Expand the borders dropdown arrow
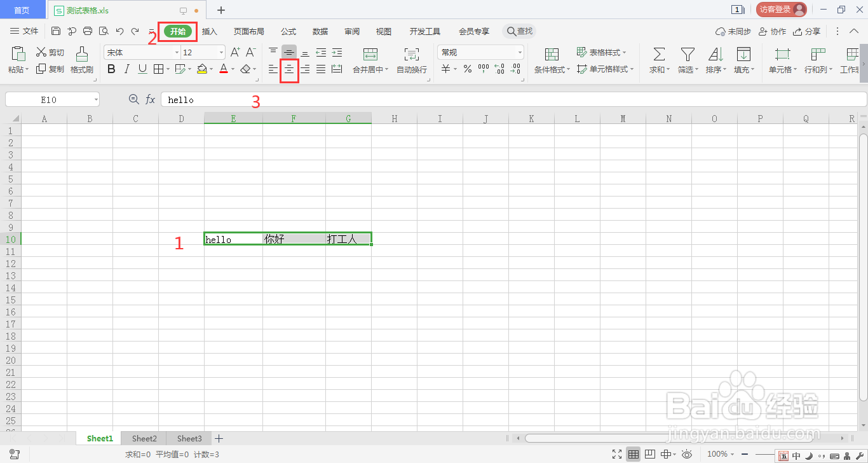 point(168,69)
